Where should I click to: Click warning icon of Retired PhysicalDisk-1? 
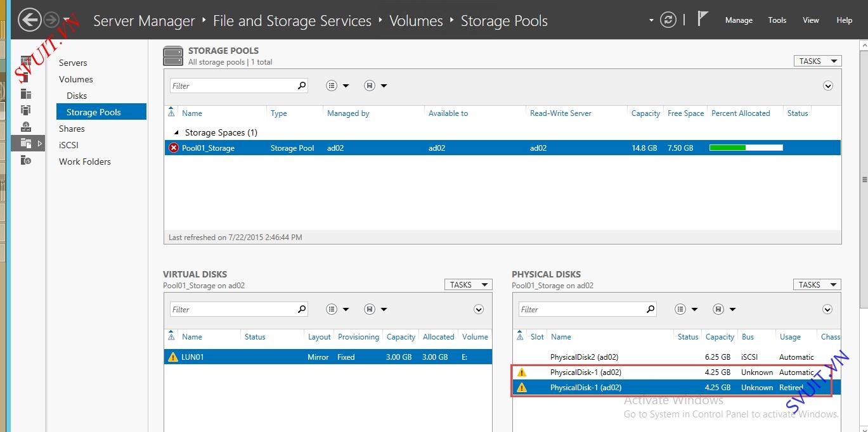point(522,388)
